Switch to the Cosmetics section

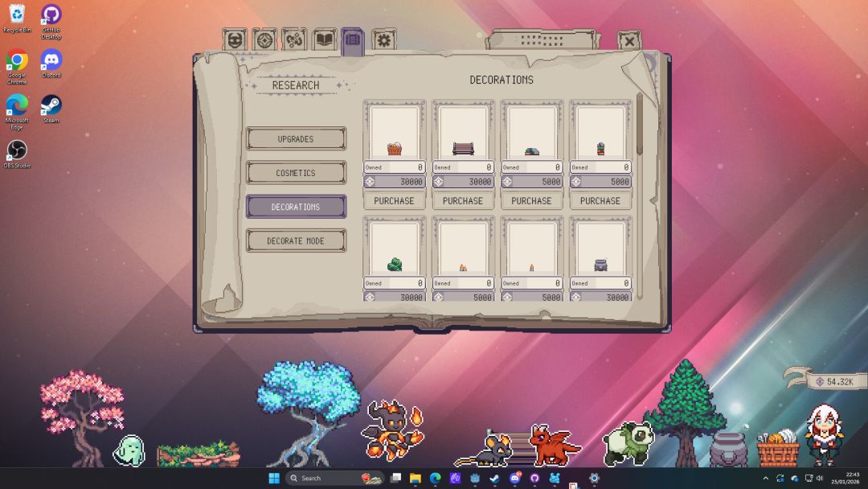296,173
